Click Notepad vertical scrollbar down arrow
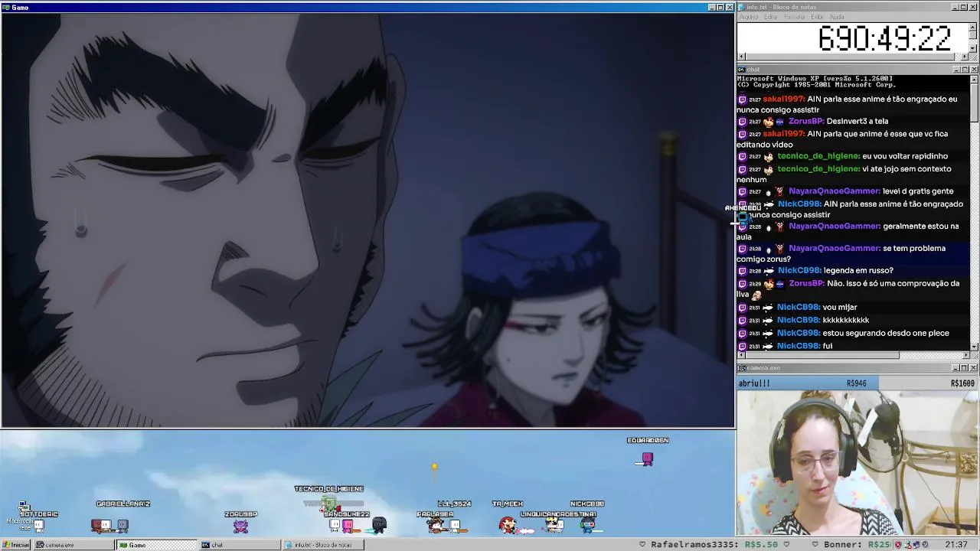The image size is (980, 551). (973, 48)
